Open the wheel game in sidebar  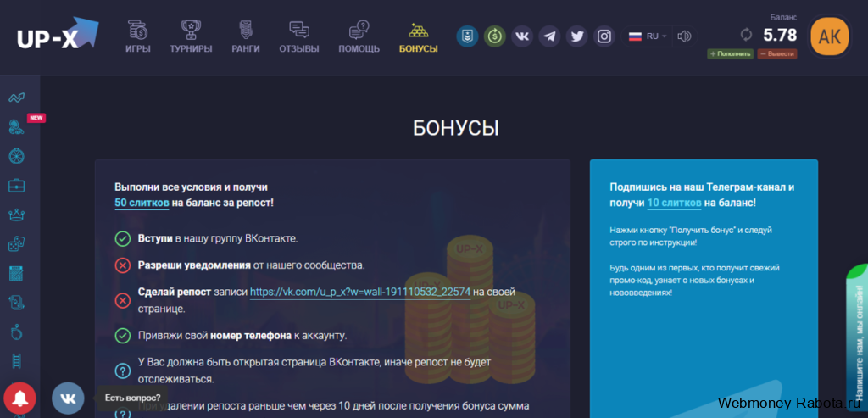coord(17,156)
